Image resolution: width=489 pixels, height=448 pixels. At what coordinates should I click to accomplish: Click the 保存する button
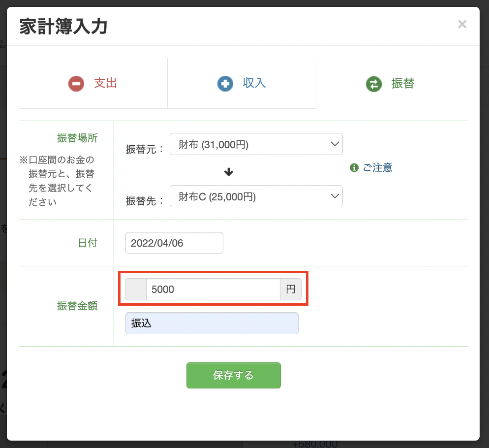pos(234,375)
